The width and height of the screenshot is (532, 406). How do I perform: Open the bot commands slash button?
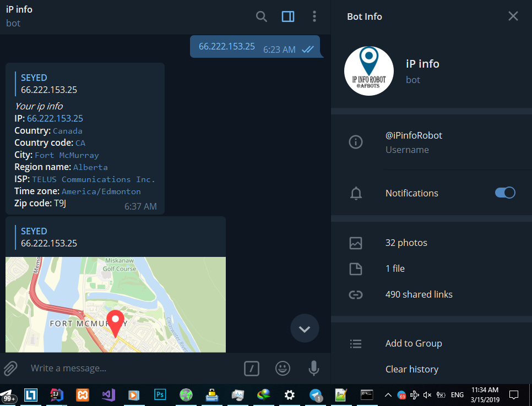[x=252, y=369]
